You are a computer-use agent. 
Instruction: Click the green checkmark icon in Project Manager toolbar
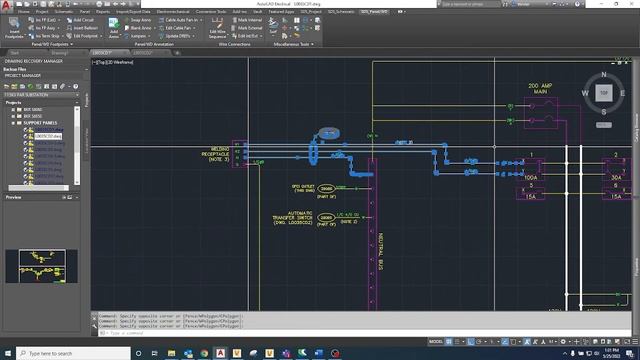tap(30, 87)
